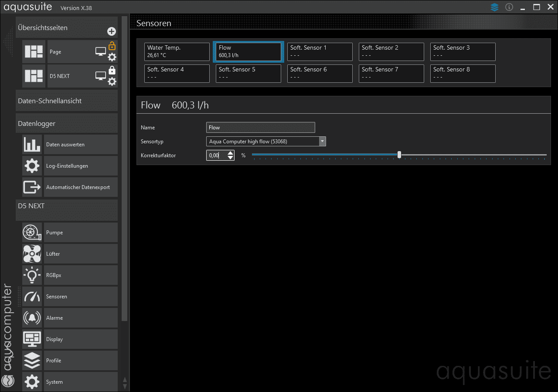The width and height of the screenshot is (558, 392).
Task: Open Automatischer Datenexport menu entry
Action: (81, 187)
